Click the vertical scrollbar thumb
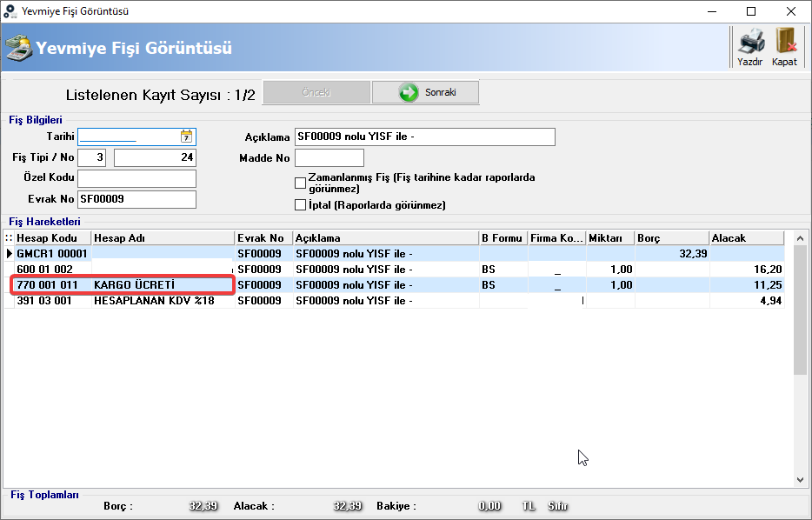812x520 pixels. click(x=800, y=310)
